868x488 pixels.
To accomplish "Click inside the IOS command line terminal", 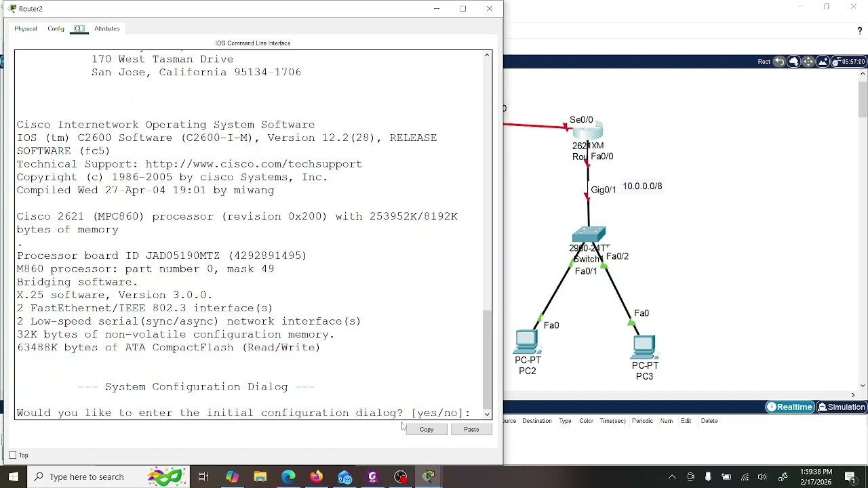I will (x=249, y=235).
